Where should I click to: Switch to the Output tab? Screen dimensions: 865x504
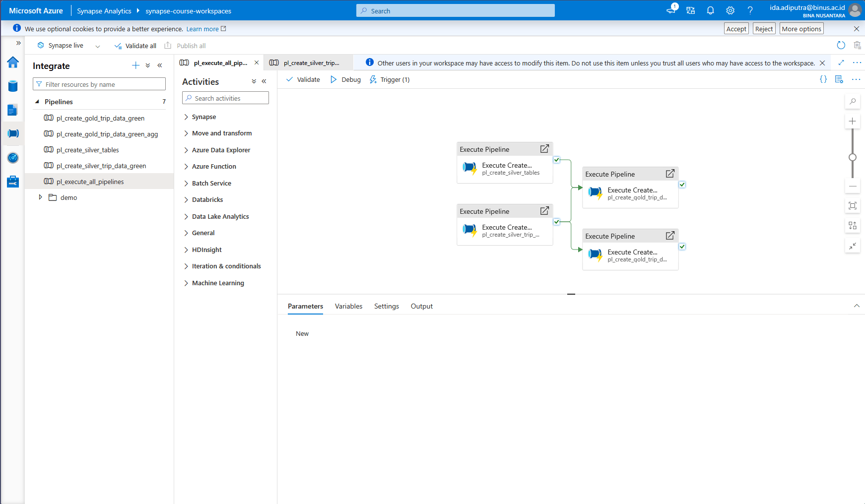422,307
